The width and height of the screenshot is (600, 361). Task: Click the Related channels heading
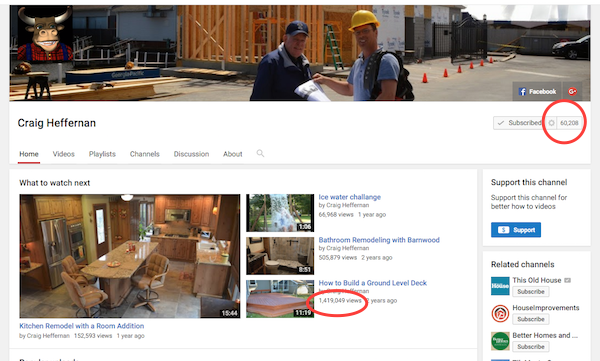(x=523, y=265)
